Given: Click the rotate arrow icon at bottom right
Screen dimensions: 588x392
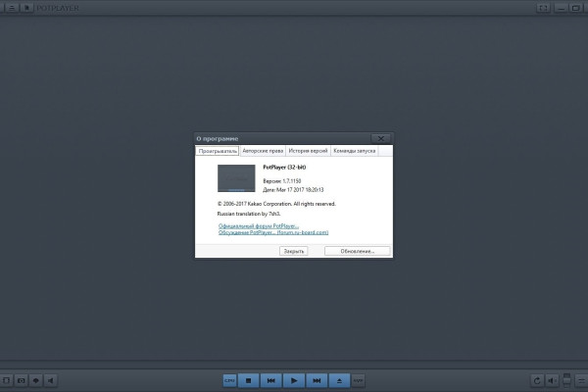Looking at the screenshot, I should (x=537, y=379).
